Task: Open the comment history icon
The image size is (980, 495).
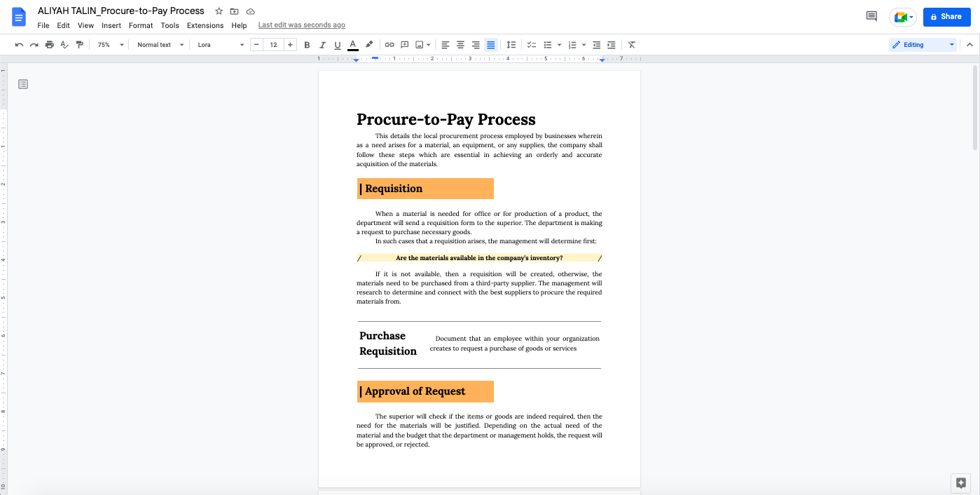Action: pyautogui.click(x=871, y=16)
